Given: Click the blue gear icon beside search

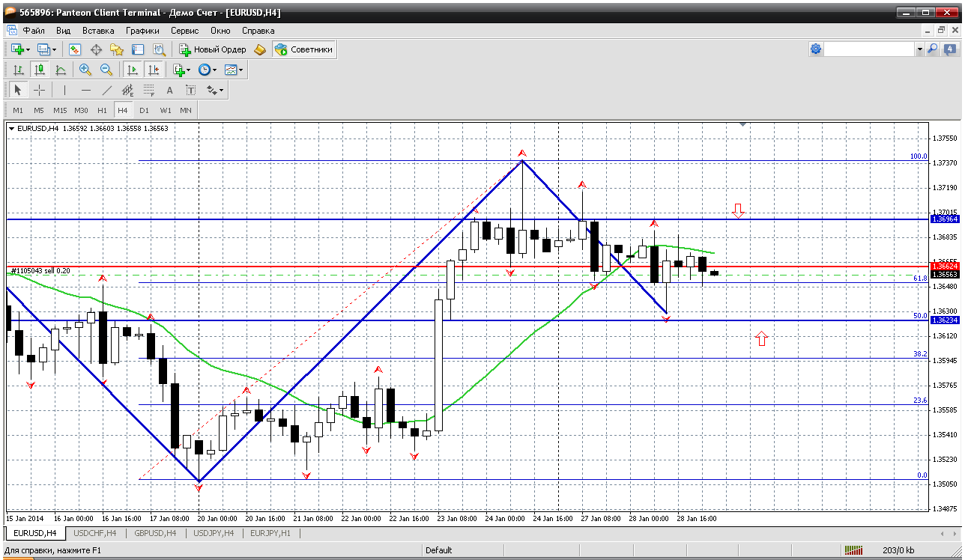Looking at the screenshot, I should pos(816,49).
